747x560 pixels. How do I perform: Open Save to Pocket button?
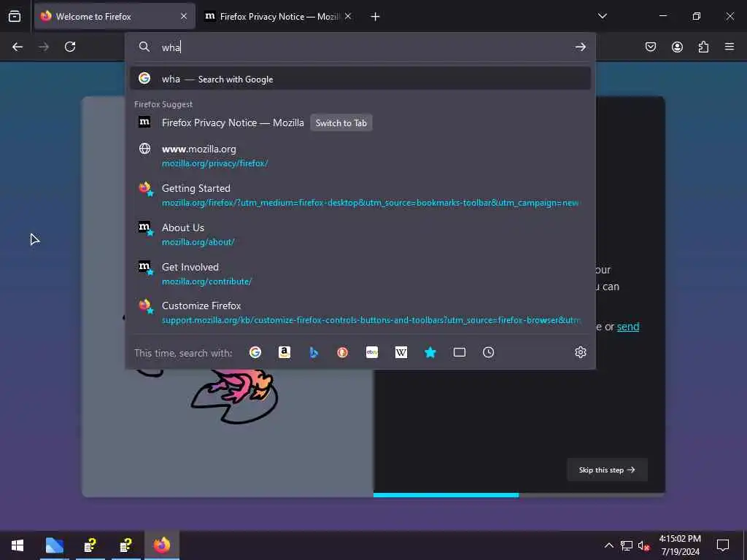[x=651, y=47]
